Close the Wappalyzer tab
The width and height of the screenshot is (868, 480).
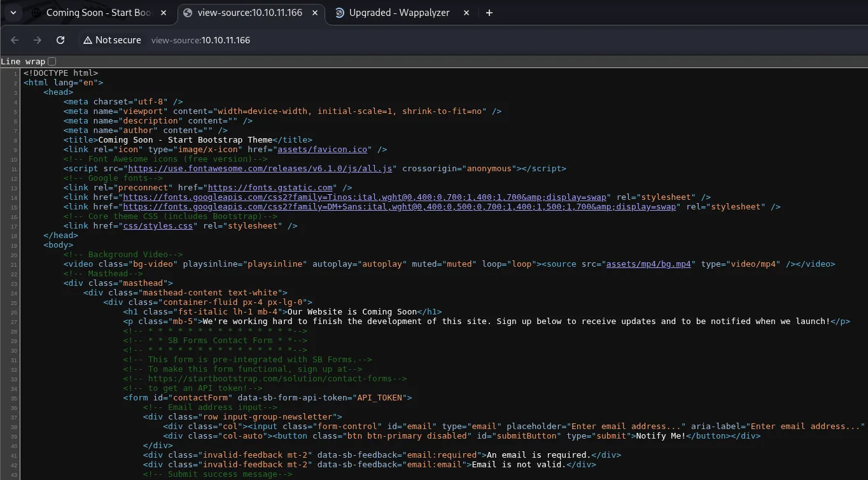tap(466, 13)
